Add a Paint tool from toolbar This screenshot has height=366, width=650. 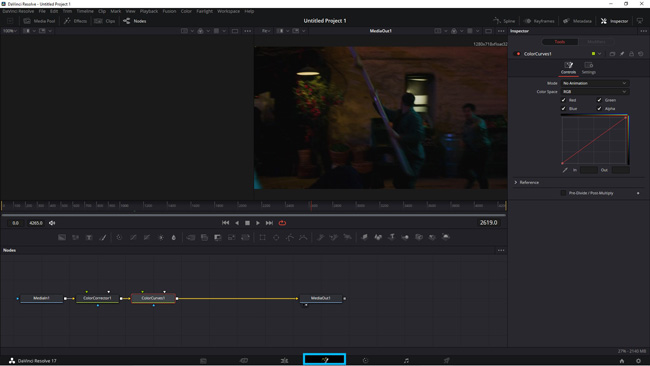[x=103, y=238]
